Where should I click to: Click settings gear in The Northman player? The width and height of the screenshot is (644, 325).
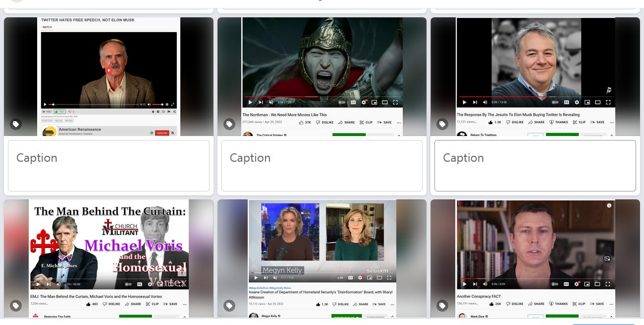(364, 102)
